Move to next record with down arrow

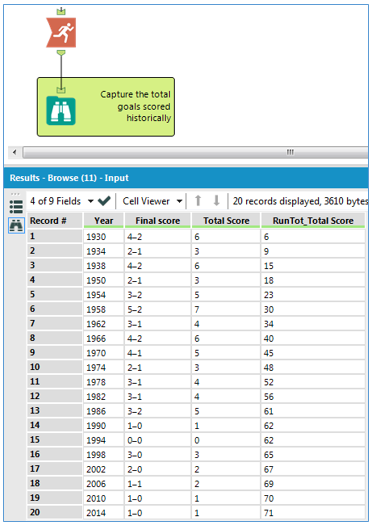216,201
